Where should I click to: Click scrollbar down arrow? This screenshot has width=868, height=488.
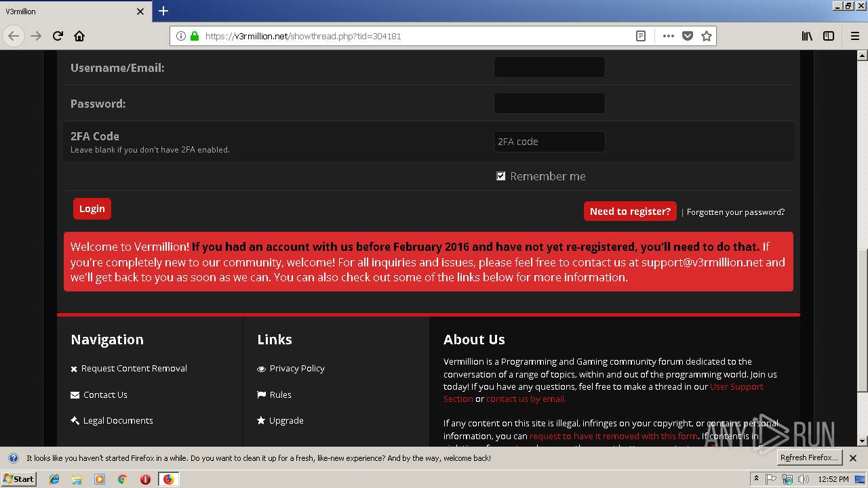[862, 441]
